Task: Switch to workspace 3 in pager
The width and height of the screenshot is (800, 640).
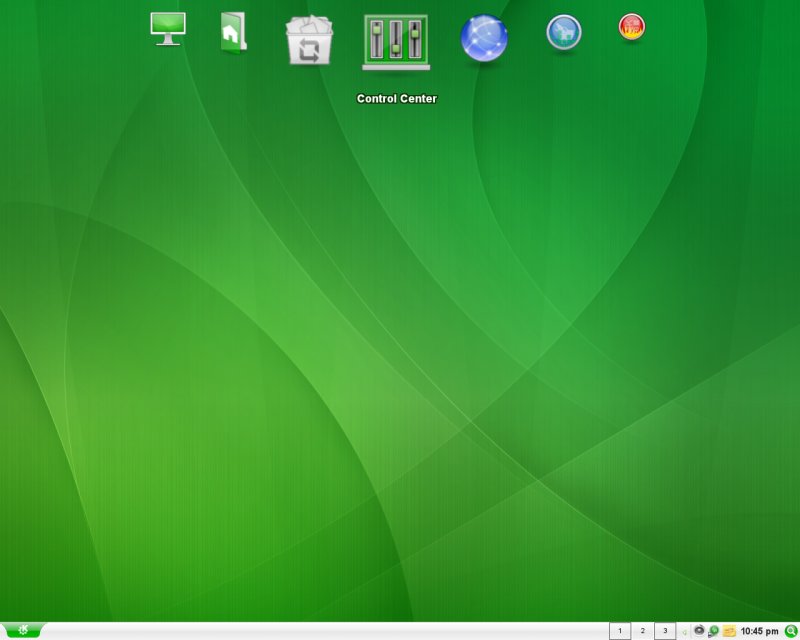Action: tap(665, 631)
